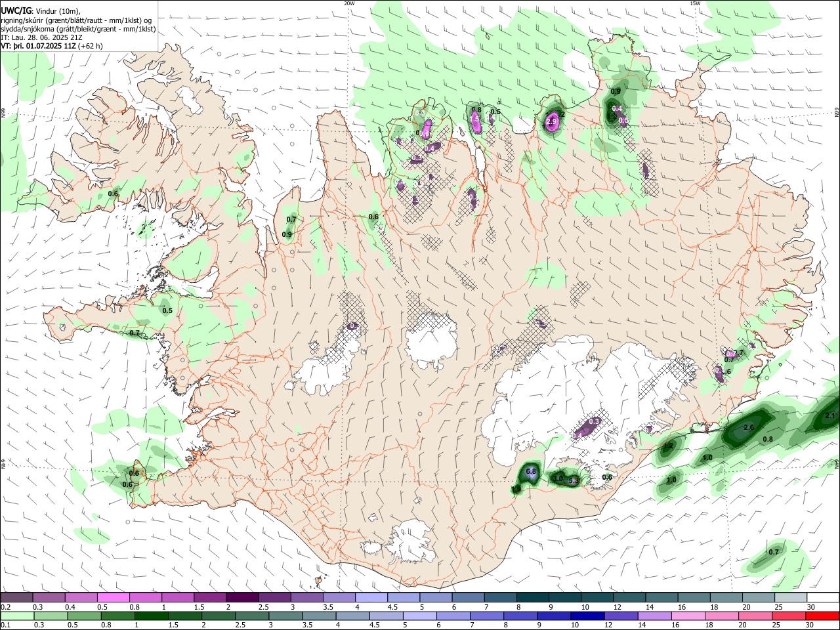Click the pale green 0.1 rain legend swatch
The height and width of the screenshot is (630, 840).
coord(16,616)
